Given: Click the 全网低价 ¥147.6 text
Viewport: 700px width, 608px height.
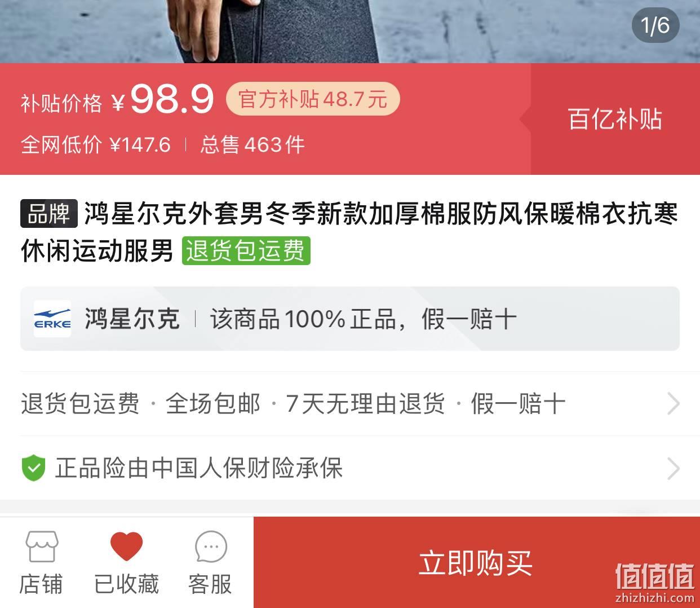Looking at the screenshot, I should [x=96, y=145].
